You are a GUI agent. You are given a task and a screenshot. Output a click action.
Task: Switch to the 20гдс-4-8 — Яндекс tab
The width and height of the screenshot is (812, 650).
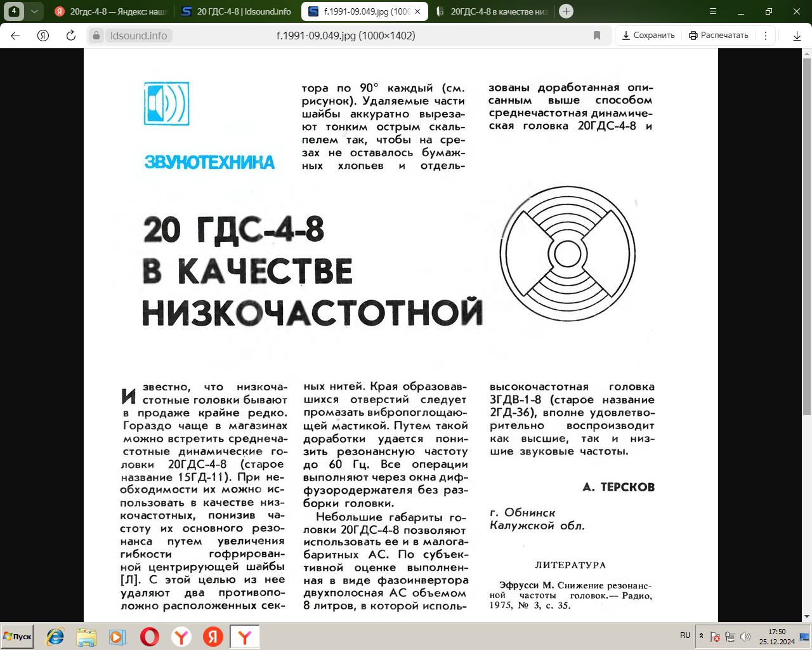(110, 11)
